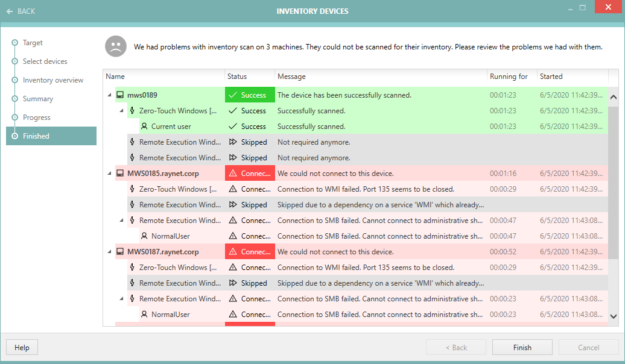Collapse the MWS0187.raynet.corp tree node
Viewport: 625px width, 364px height.
click(x=109, y=252)
